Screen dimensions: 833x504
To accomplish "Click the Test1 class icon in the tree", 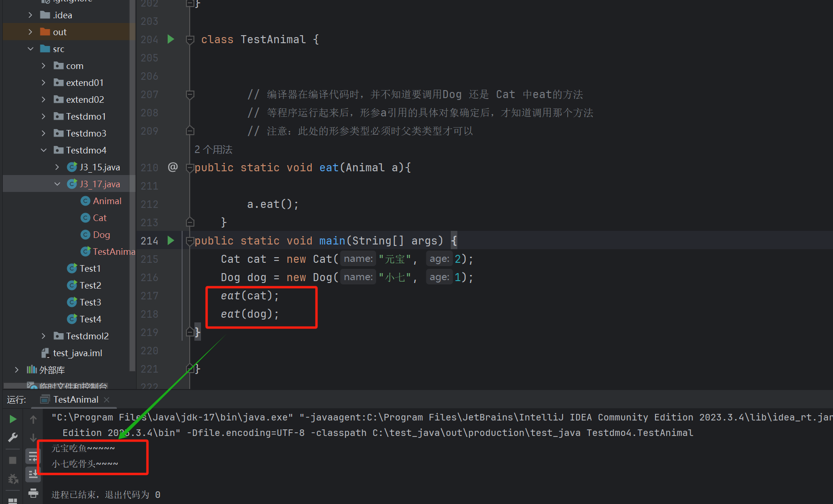I will (x=72, y=268).
